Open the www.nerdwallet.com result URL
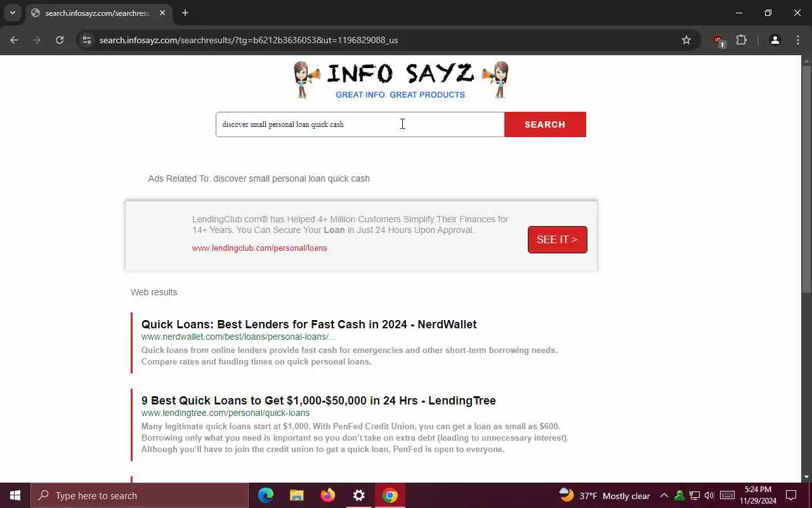 [238, 337]
